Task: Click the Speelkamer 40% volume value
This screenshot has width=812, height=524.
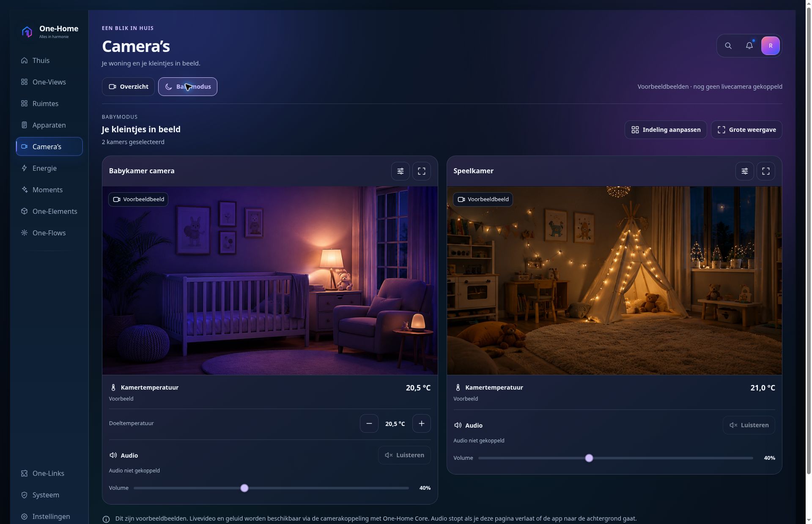Action: tap(770, 458)
